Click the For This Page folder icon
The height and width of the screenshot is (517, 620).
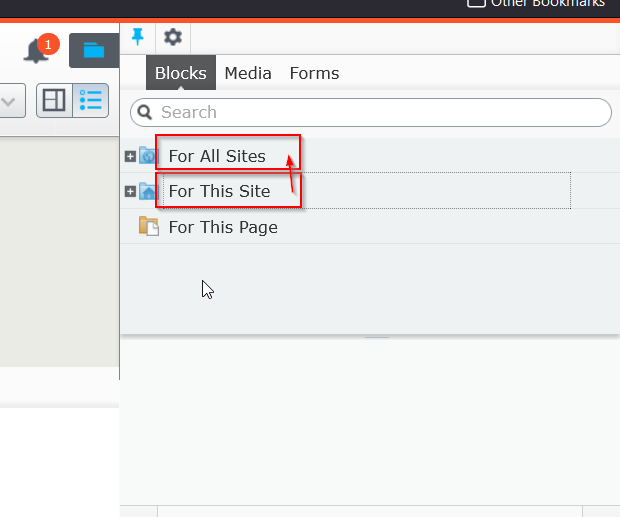click(148, 226)
